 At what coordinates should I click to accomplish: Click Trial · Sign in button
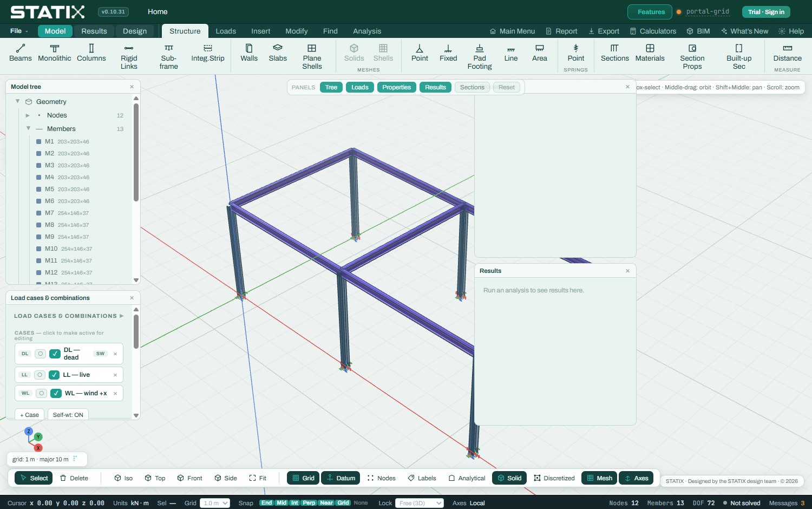pos(766,12)
